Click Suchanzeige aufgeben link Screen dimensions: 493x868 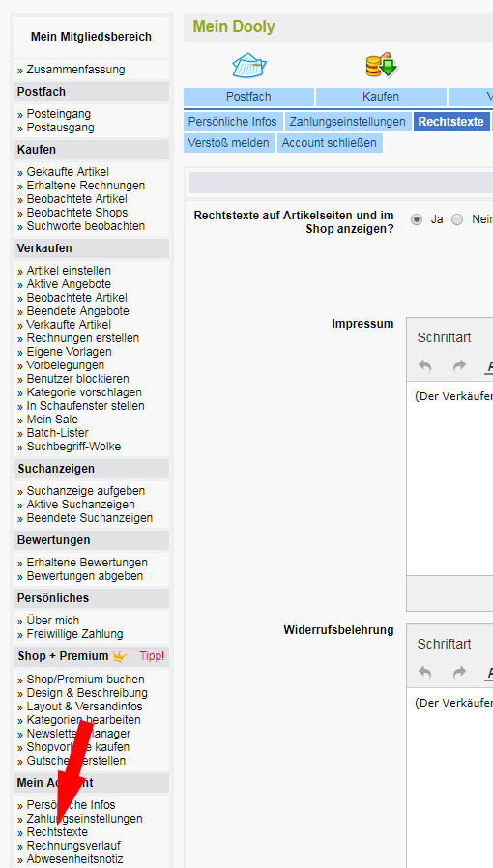(86, 491)
